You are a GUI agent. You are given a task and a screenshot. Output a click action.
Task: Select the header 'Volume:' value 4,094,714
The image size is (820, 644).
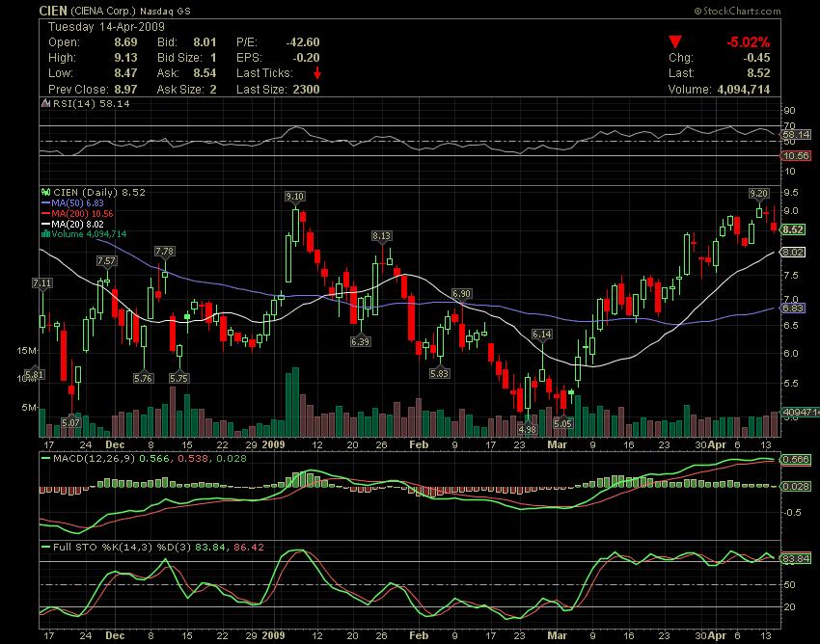coord(744,90)
